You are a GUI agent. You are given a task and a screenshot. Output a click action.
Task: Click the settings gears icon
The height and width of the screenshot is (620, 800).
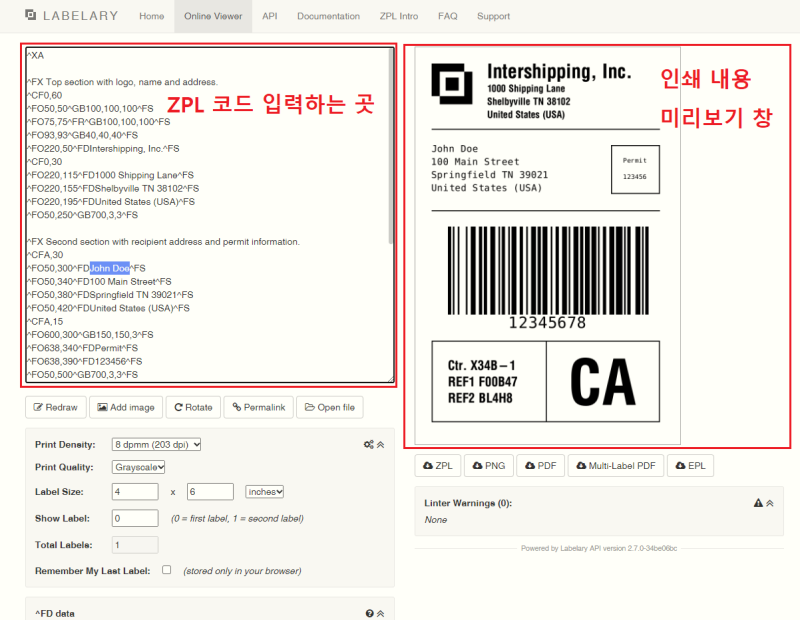point(369,444)
